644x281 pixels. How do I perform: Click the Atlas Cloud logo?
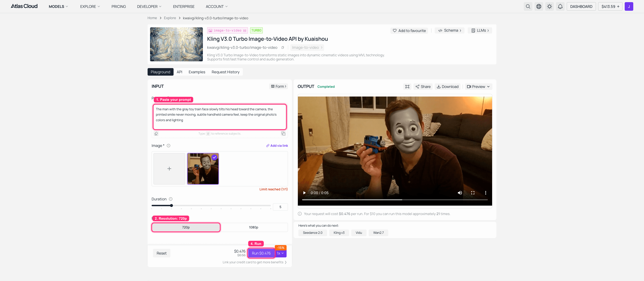tap(24, 6)
